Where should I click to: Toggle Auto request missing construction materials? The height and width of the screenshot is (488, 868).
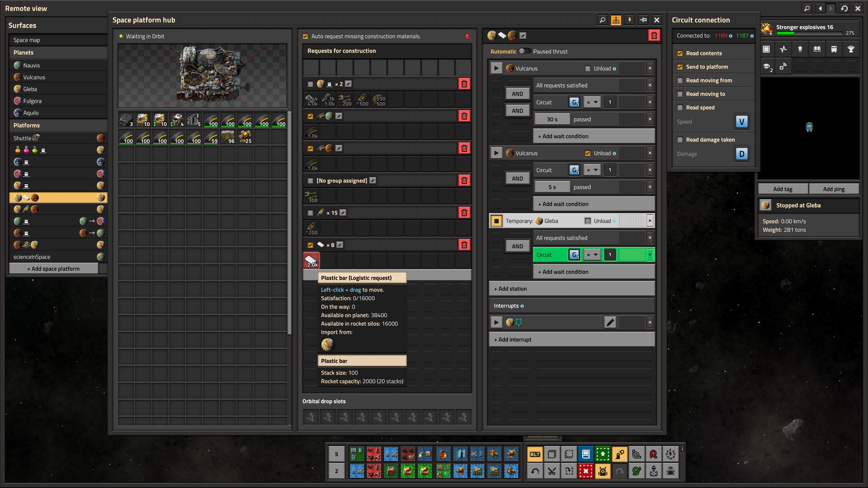305,36
